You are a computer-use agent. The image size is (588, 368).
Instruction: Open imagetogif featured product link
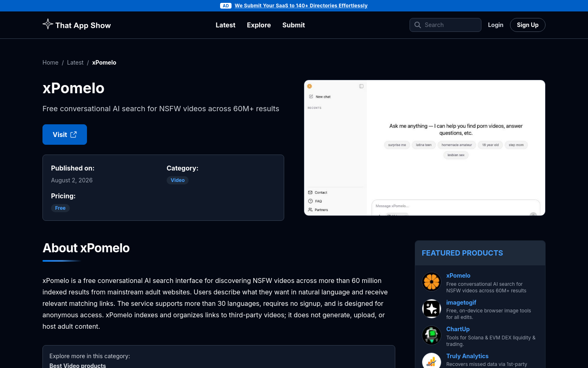tap(461, 303)
